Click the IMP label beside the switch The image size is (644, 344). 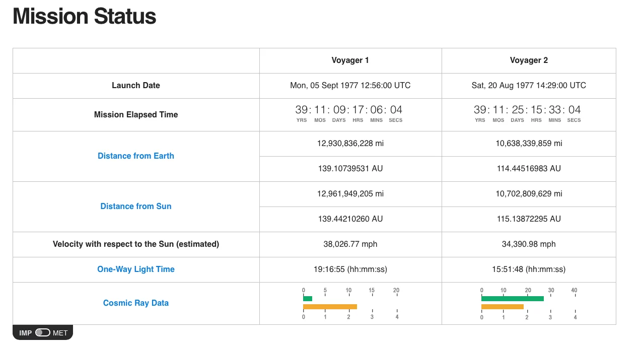click(26, 333)
